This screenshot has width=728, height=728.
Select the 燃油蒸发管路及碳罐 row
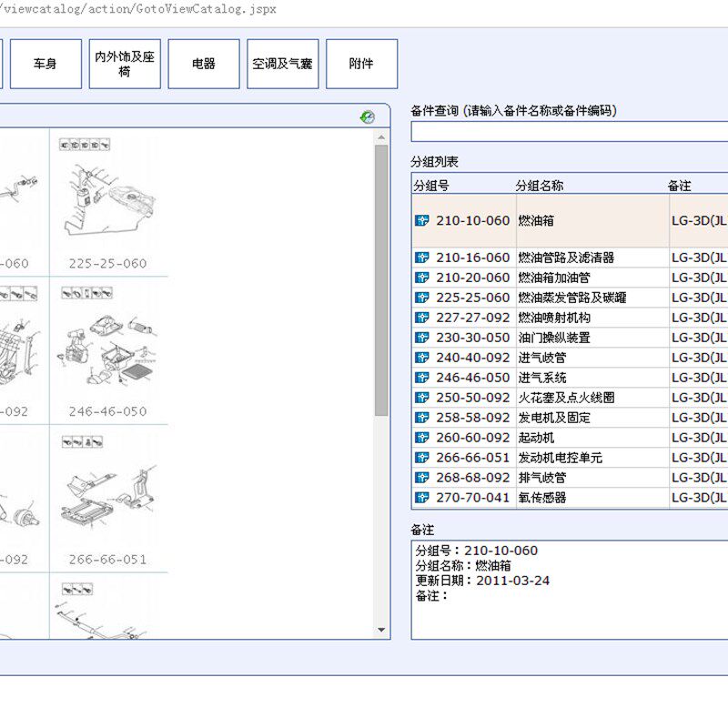[570, 298]
